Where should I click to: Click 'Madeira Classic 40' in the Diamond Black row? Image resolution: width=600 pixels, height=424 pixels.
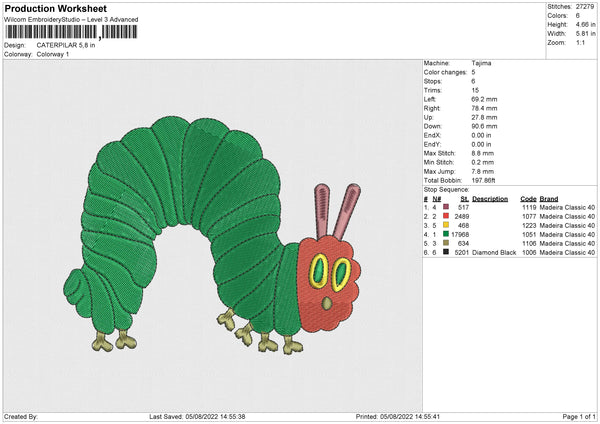pos(567,253)
